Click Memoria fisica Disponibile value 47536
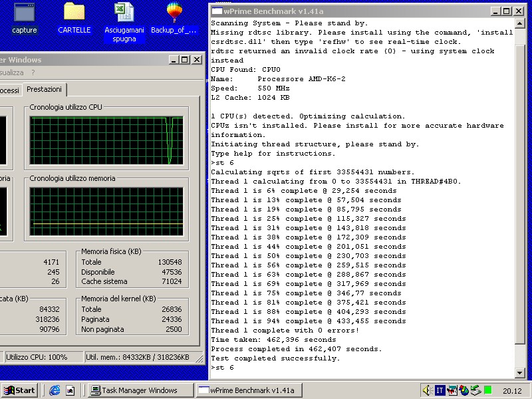 pos(172,272)
